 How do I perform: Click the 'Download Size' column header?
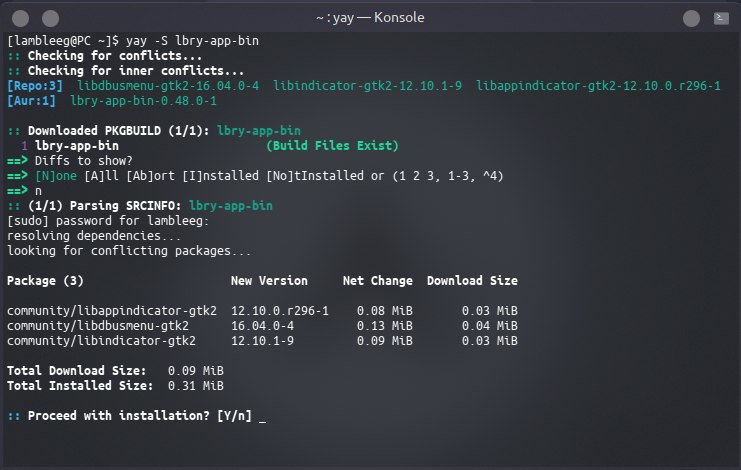point(472,281)
